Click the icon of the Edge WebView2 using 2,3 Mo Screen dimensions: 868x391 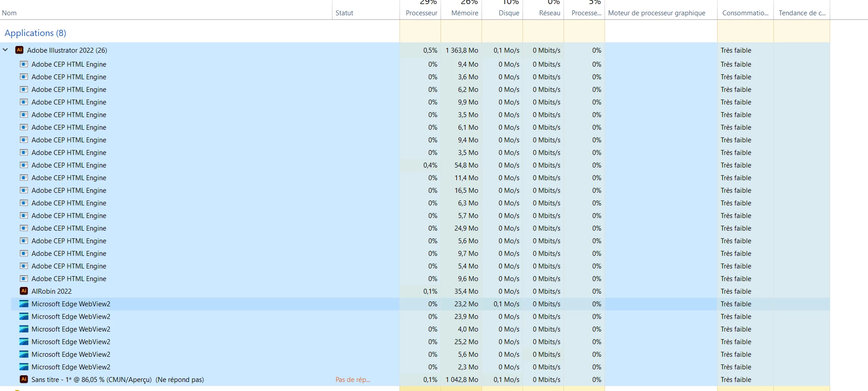(24, 367)
